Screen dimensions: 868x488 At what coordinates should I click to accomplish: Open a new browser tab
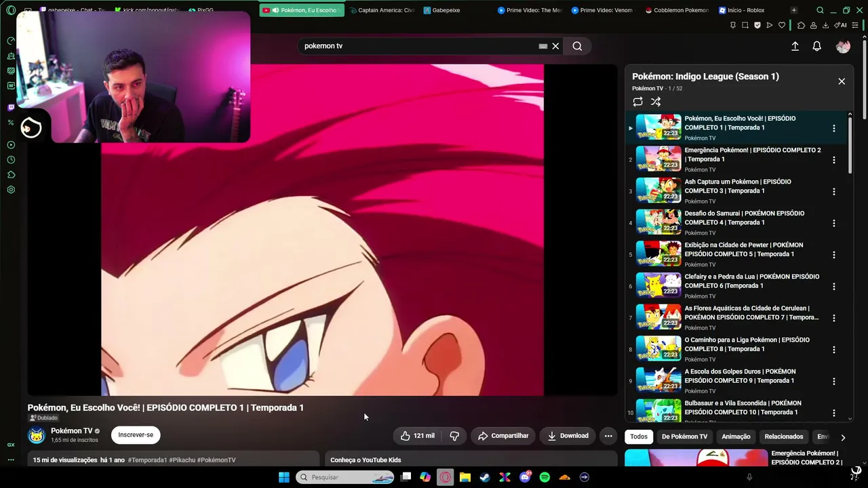coord(793,10)
